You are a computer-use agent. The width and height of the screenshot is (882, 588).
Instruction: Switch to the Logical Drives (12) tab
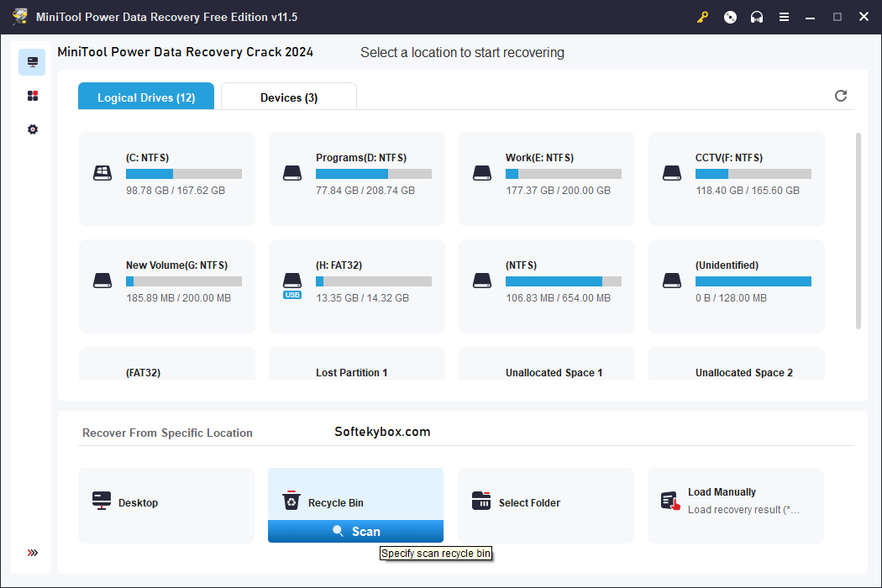145,96
